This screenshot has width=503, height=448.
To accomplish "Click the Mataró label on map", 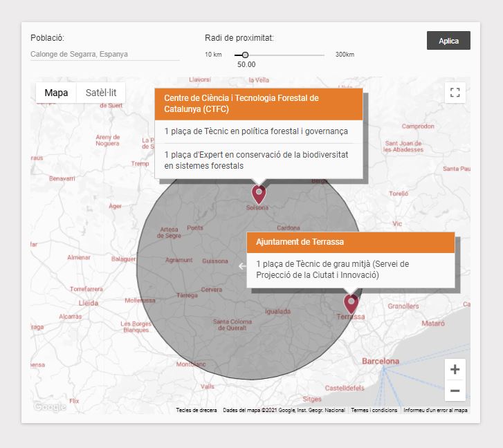I will point(433,324).
